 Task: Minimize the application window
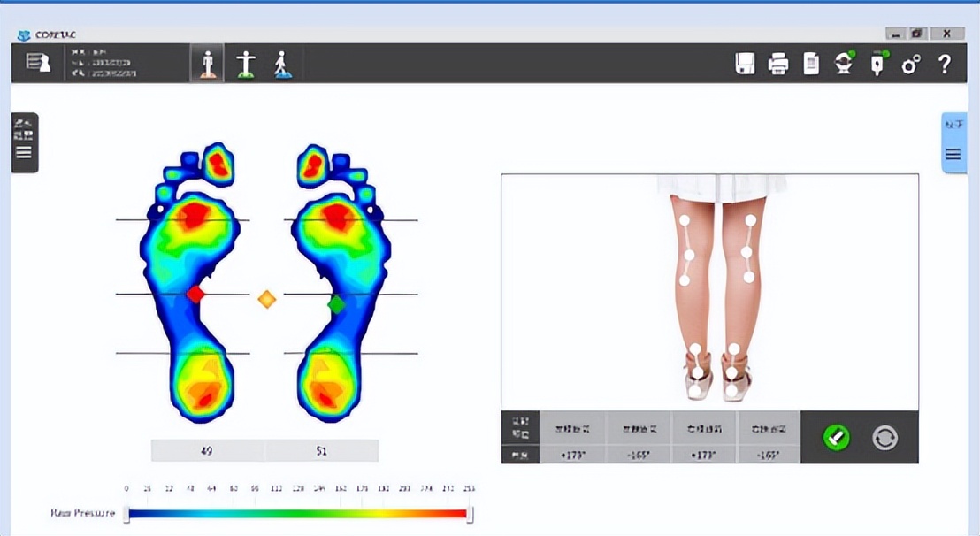pyautogui.click(x=896, y=34)
